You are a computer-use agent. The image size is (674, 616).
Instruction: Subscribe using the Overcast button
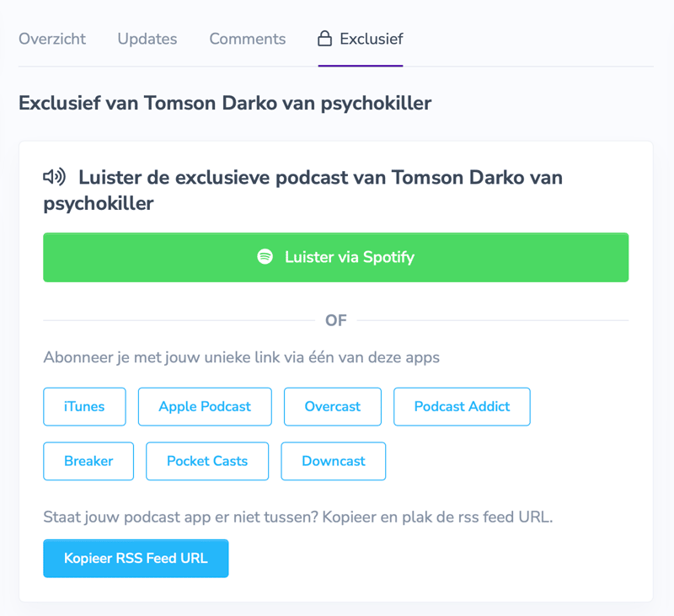333,407
